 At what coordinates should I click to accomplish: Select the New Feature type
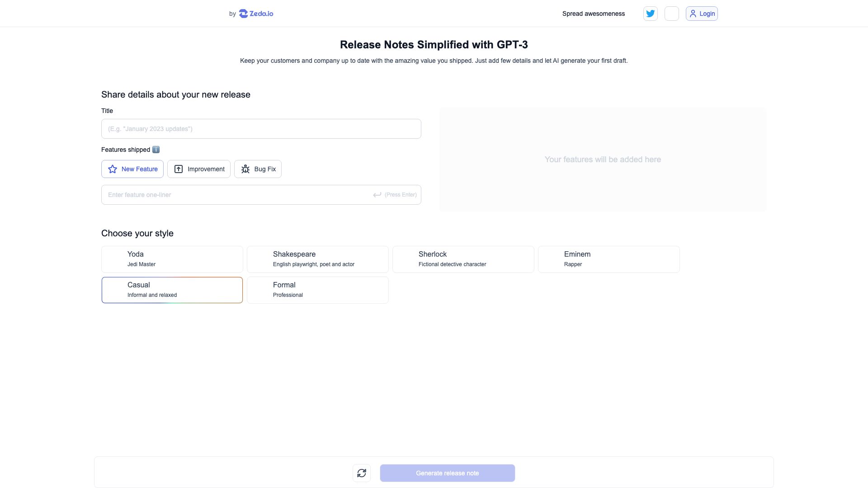[x=132, y=169]
